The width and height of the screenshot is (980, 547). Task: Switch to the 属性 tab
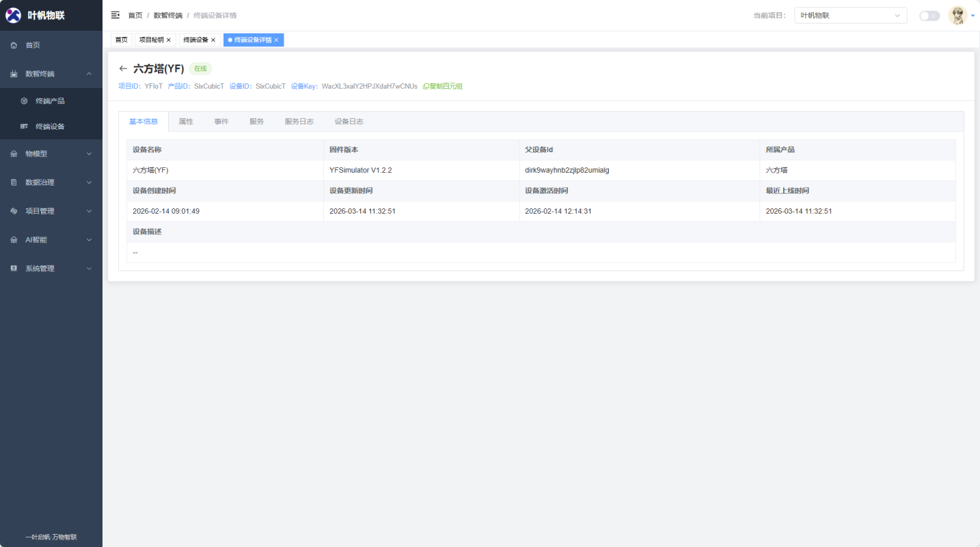click(x=186, y=122)
